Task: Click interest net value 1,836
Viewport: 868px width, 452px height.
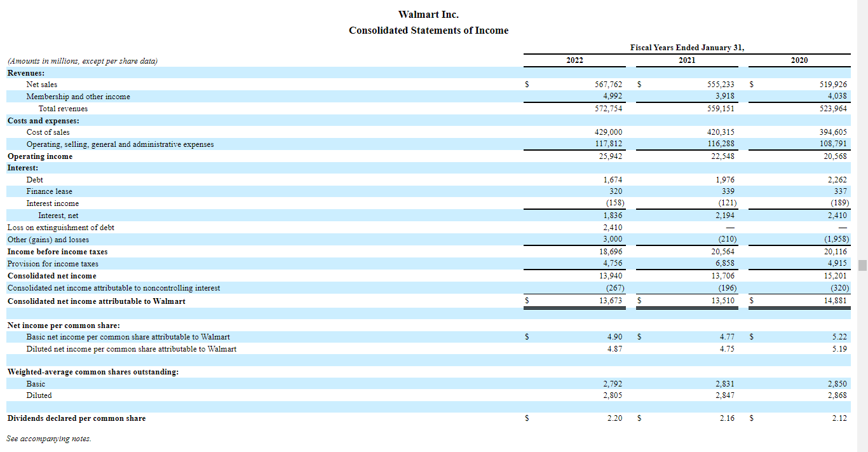Action: click(613, 216)
